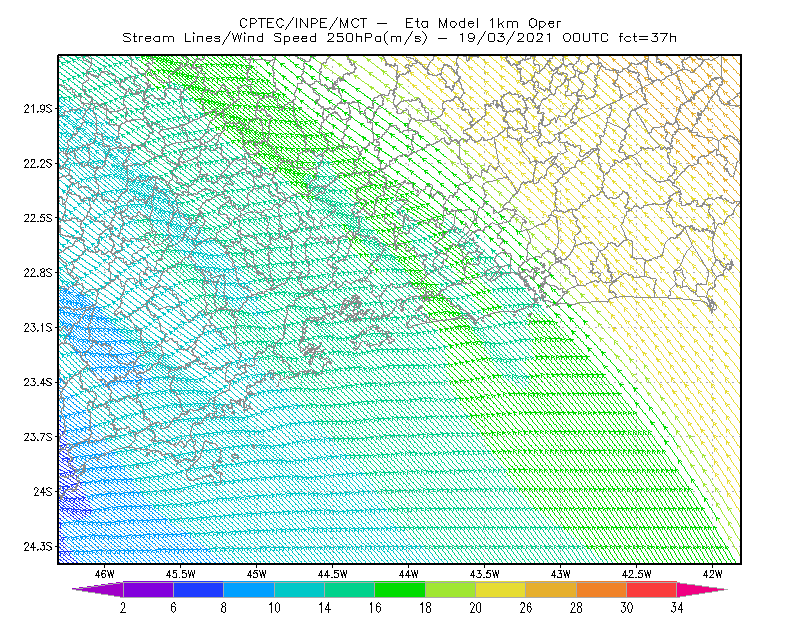Click the CPTEC/INPE/MCT title line
800x618 pixels.
(400, 23)
